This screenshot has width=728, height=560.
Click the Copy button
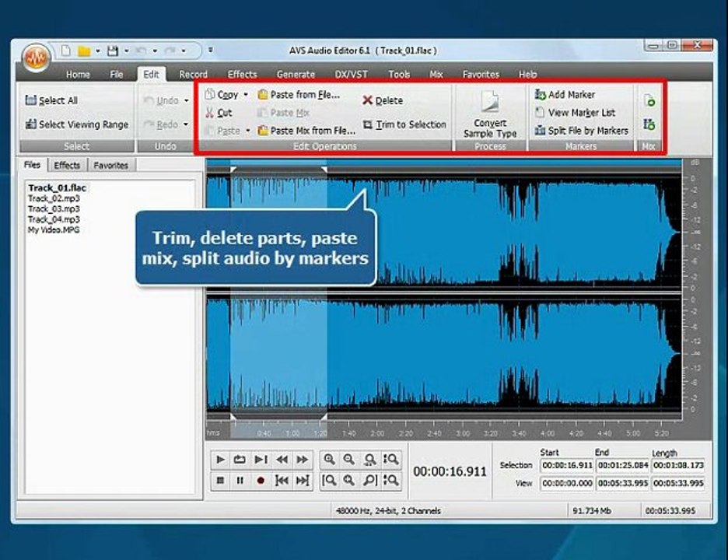222,95
